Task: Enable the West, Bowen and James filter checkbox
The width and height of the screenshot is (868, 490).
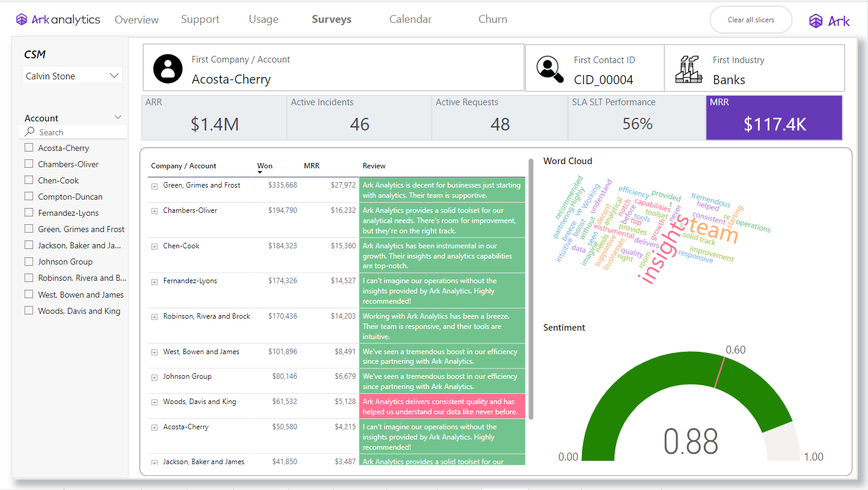Action: pos(28,294)
